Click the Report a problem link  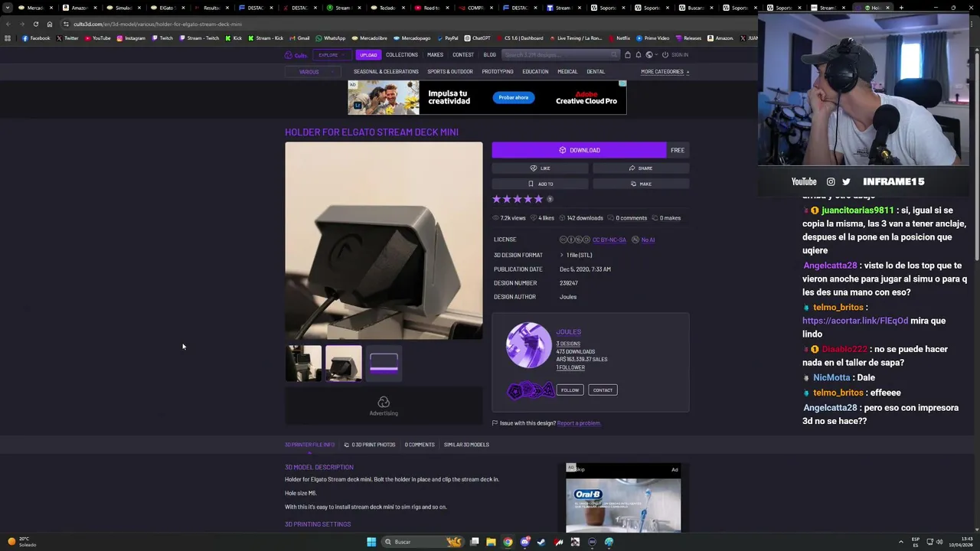click(579, 423)
